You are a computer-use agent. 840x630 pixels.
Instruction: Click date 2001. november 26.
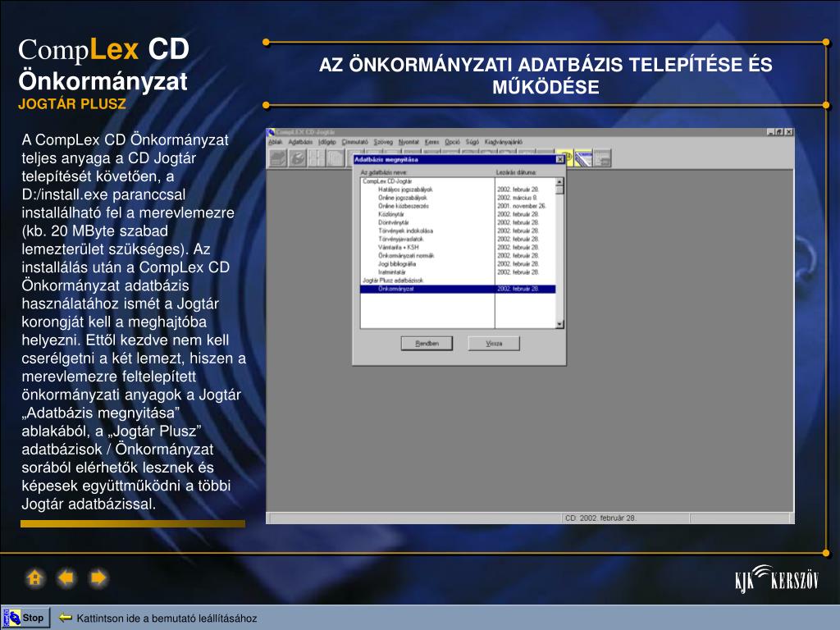tap(521, 206)
